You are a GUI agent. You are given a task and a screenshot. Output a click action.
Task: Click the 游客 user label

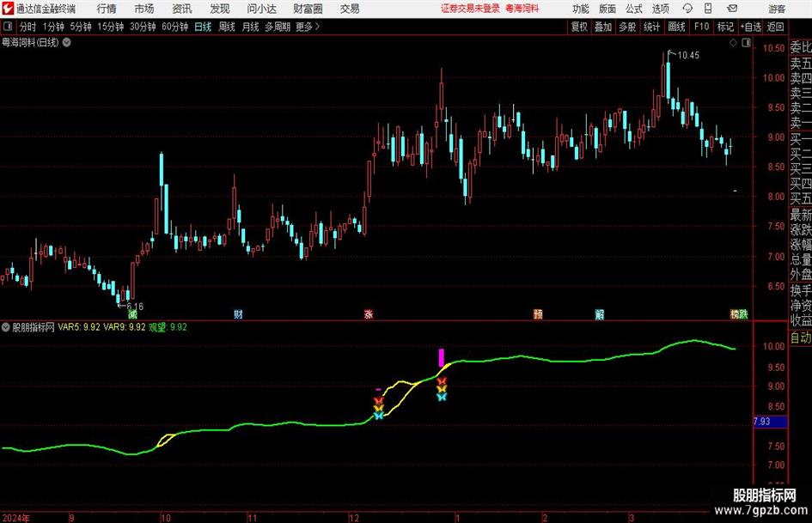[777, 9]
